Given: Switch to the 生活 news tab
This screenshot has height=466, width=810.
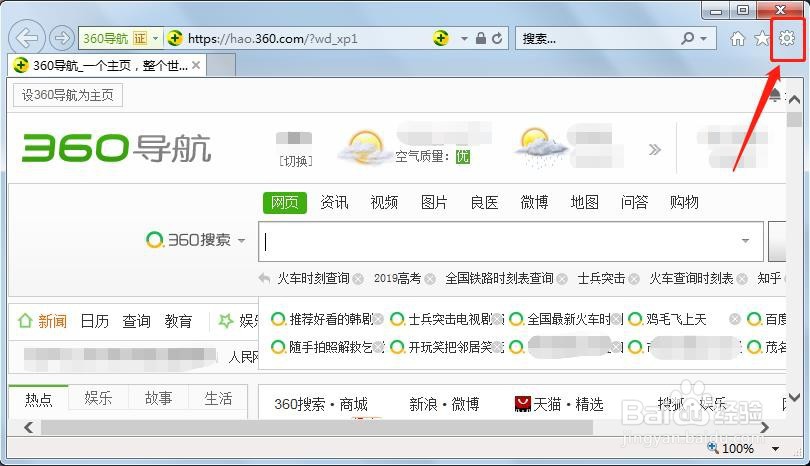Looking at the screenshot, I should pyautogui.click(x=218, y=398).
